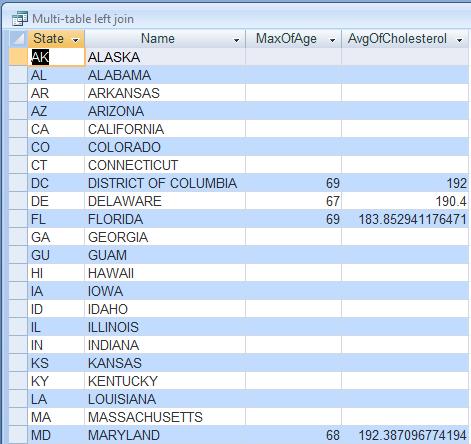Select the MaxOfAge column header
This screenshot has width=471, height=444.
(x=294, y=39)
